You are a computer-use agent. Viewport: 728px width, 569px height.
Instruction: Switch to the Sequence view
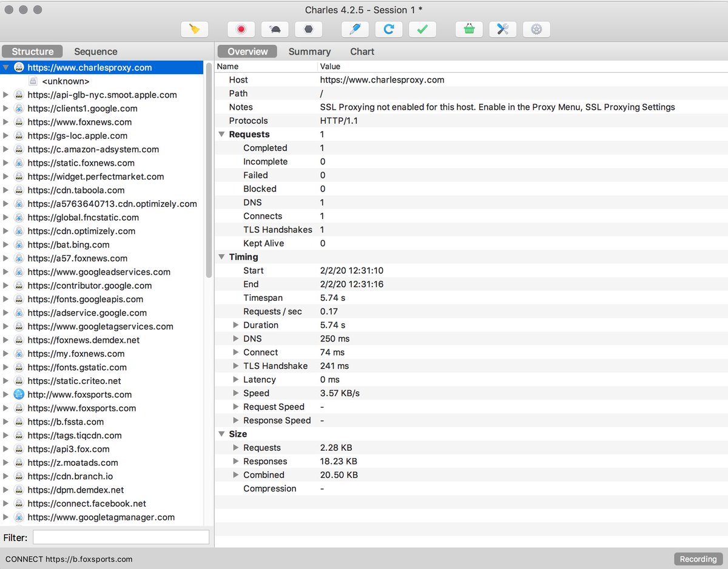[96, 52]
